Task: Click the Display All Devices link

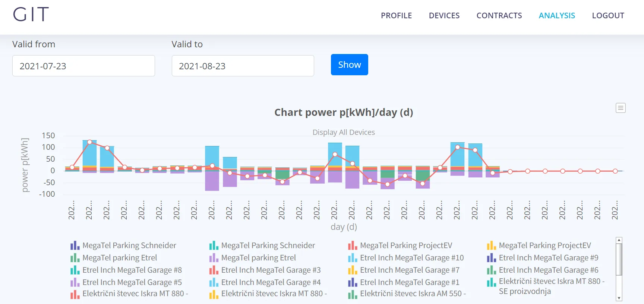Action: point(344,132)
